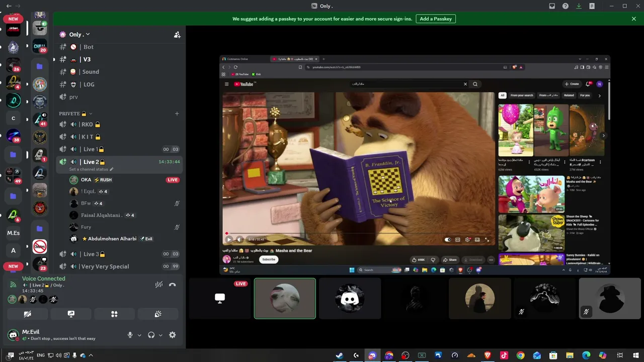Screen dimensions: 644x362
Task: Deafen with the headphones button
Action: (x=151, y=335)
